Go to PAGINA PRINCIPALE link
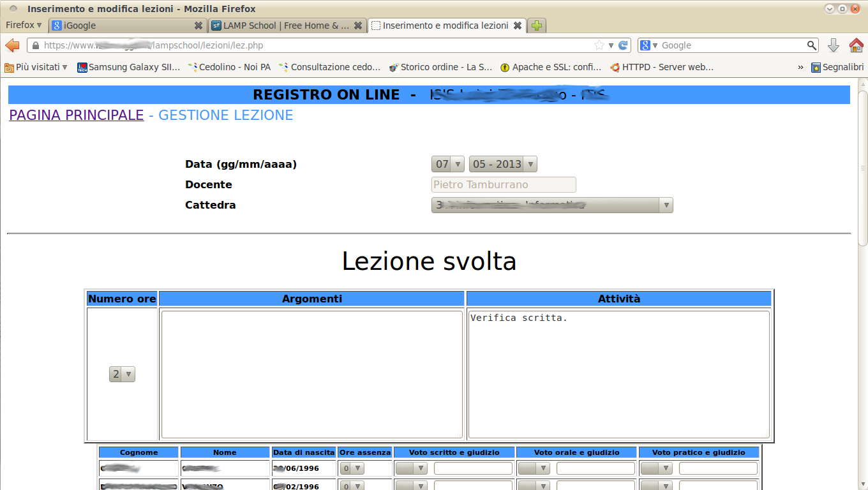 point(76,115)
